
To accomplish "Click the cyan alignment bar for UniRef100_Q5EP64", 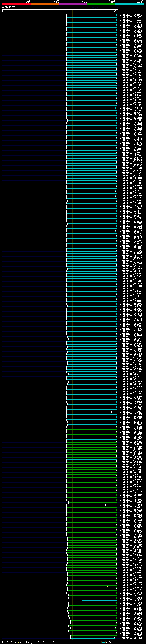I will (x=93, y=638).
